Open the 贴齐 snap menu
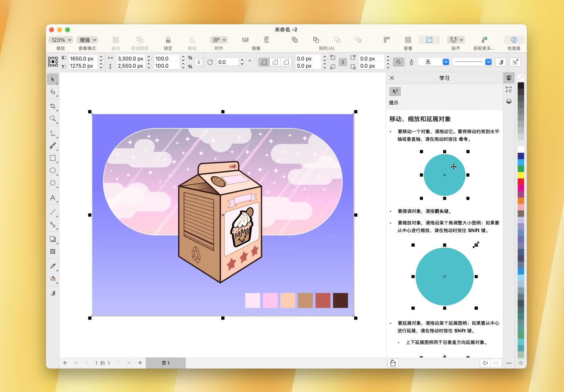Screen dimensions: 564x392 456,40
